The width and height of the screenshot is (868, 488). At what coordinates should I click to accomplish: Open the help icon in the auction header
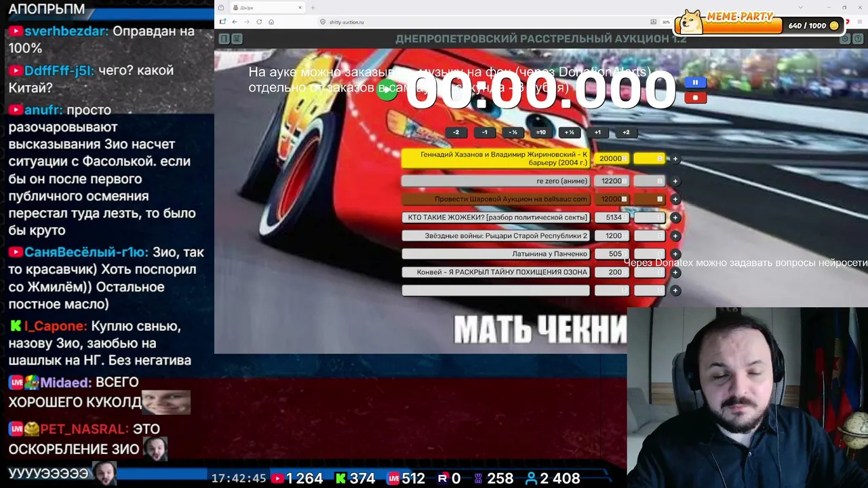coord(859,39)
